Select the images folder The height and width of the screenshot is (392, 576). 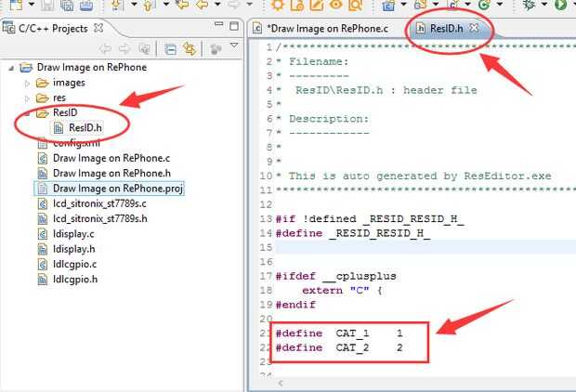tap(69, 83)
